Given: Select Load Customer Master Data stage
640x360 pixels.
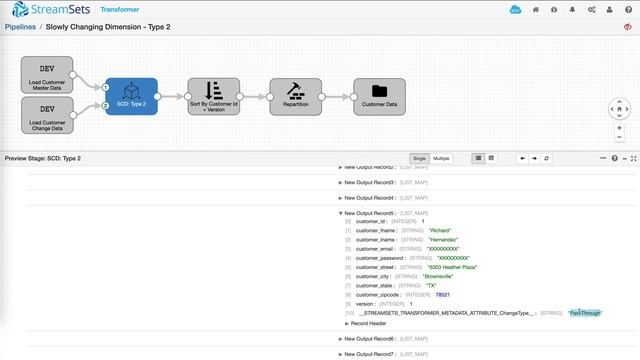Looking at the screenshot, I should tap(47, 75).
